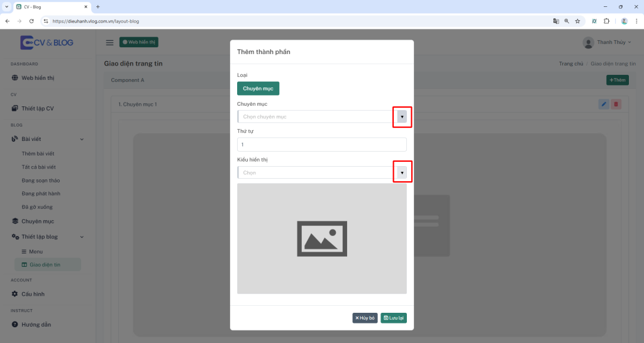This screenshot has width=644, height=343.
Task: Reload the page with refresh icon
Action: (x=31, y=21)
